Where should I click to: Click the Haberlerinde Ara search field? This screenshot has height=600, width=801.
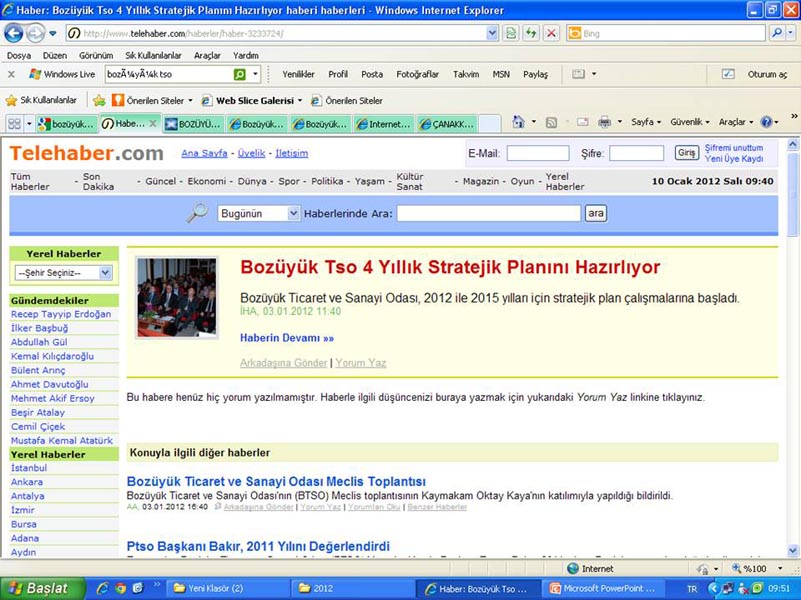[x=489, y=213]
